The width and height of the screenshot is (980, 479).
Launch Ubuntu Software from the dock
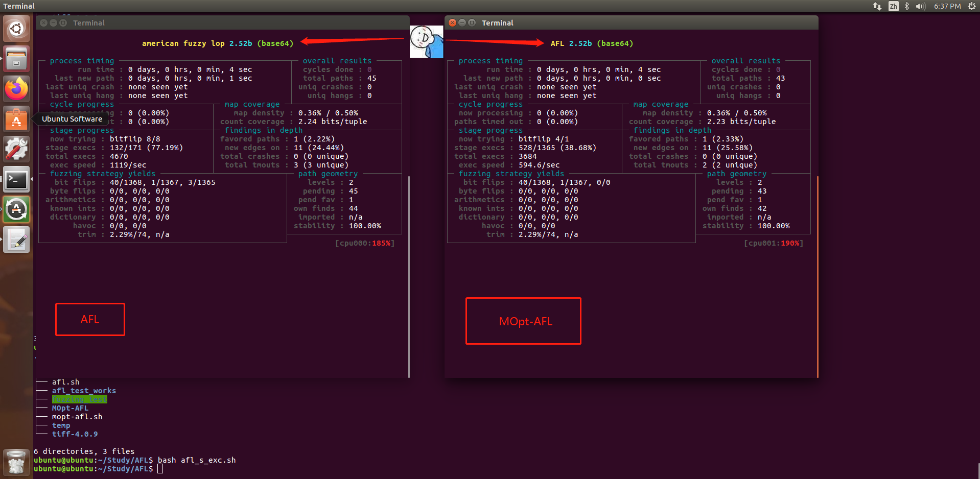[x=16, y=119]
